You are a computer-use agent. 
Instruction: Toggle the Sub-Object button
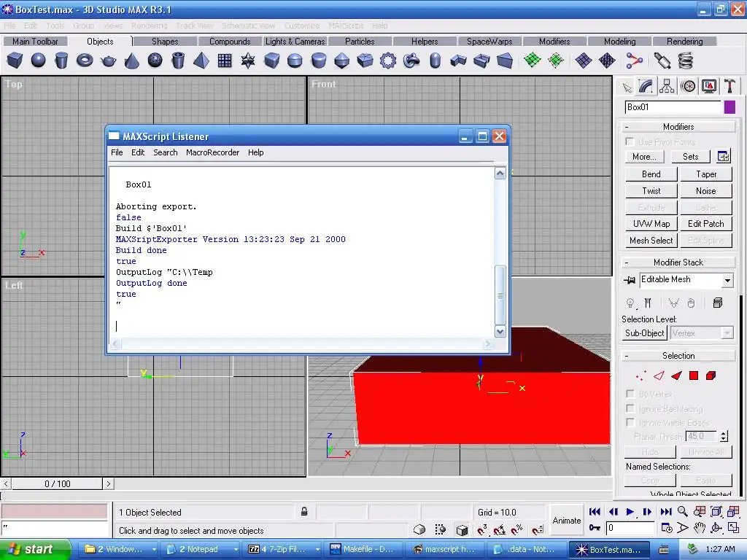coord(645,333)
